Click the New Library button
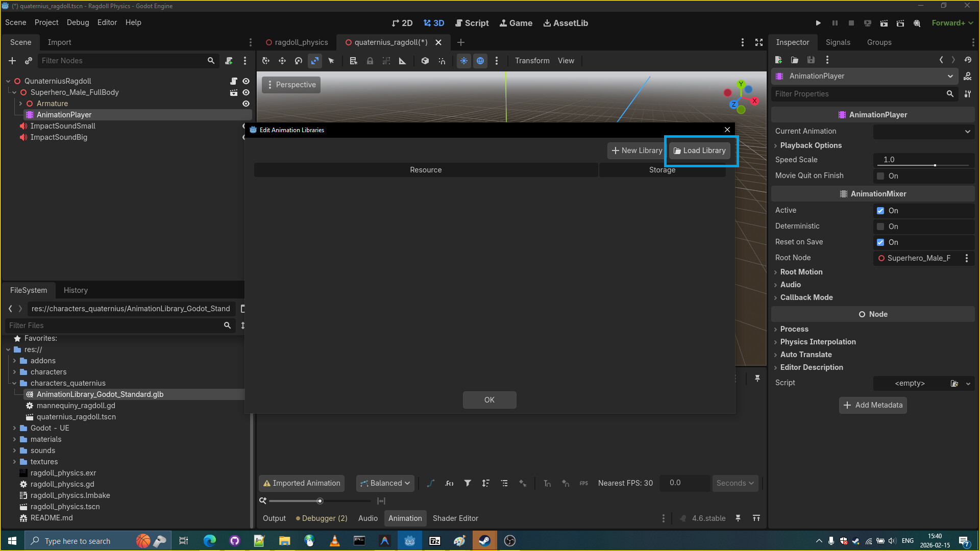 click(x=636, y=151)
